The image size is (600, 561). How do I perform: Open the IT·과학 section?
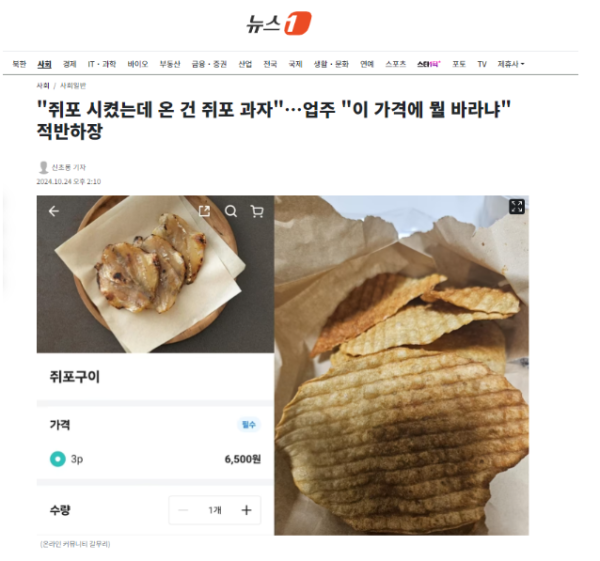(102, 64)
